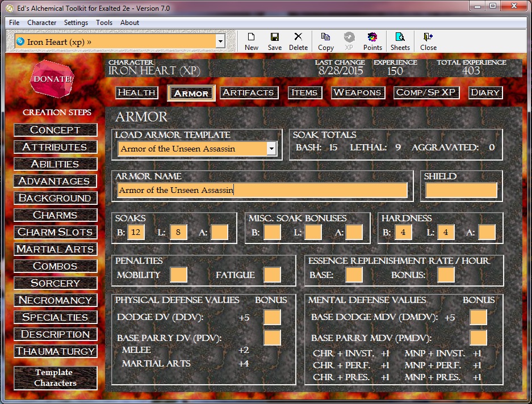The height and width of the screenshot is (404, 532).
Task: Open the Abilities creation step
Action: coord(55,164)
